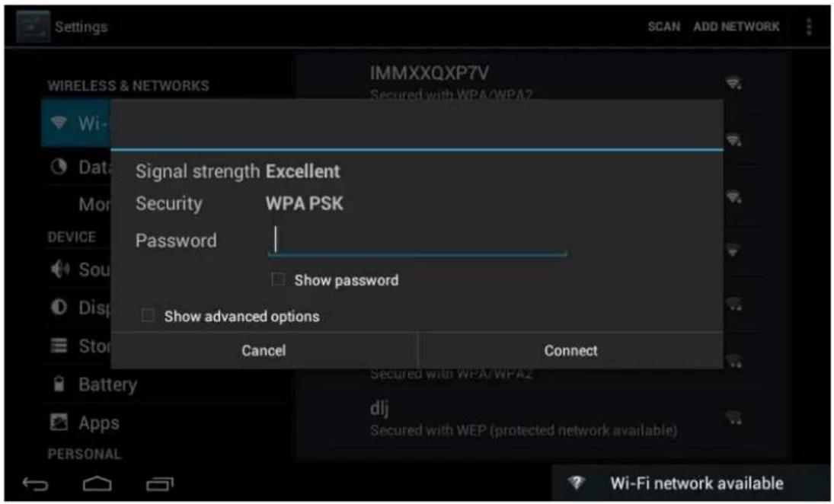
Task: Tap SCAN in the top bar
Action: (664, 27)
